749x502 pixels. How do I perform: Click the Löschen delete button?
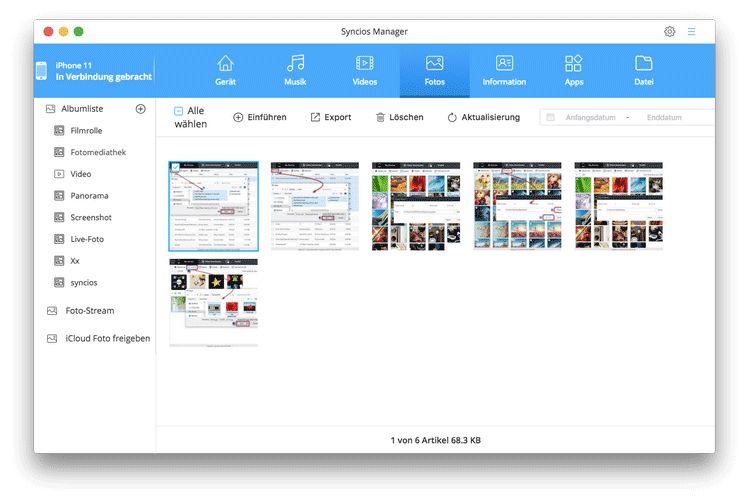point(399,117)
